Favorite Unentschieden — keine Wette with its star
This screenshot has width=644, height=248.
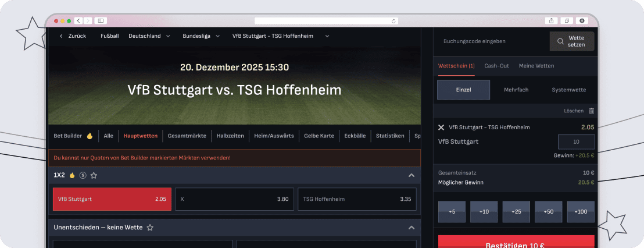click(x=150, y=228)
